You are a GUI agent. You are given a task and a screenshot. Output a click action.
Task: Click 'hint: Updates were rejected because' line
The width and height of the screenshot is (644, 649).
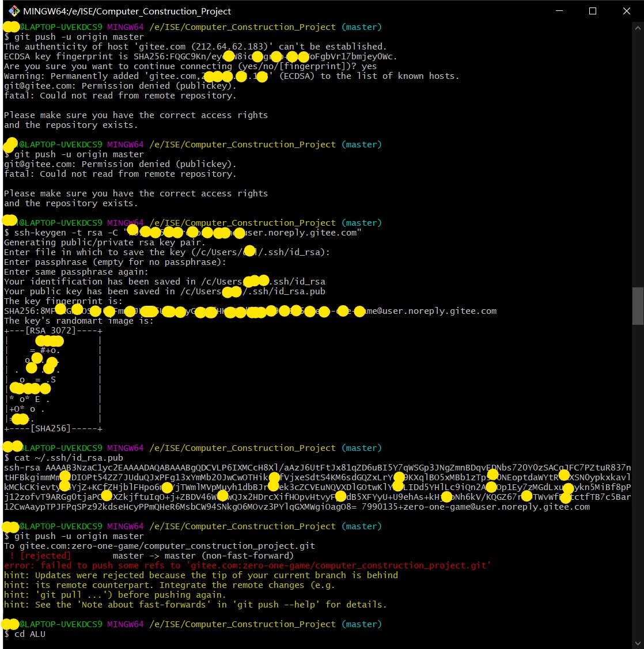(x=201, y=575)
